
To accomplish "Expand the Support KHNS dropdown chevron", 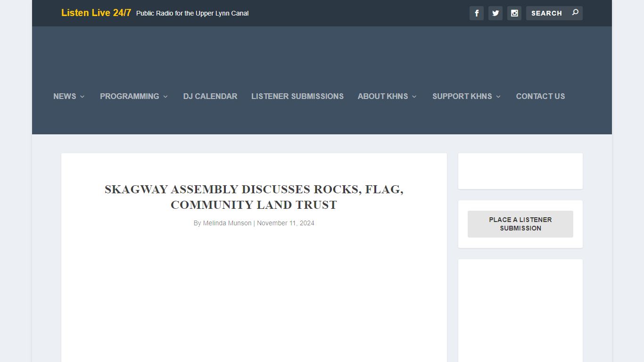I will point(498,97).
